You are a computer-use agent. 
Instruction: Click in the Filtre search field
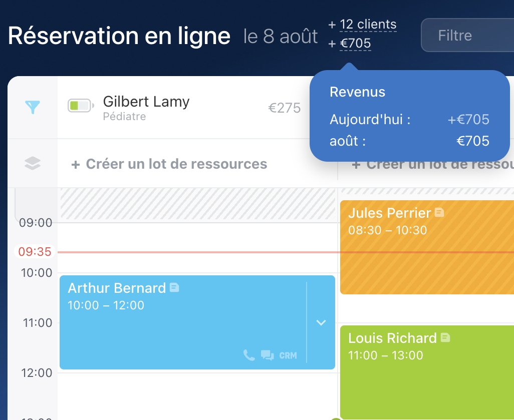click(466, 36)
